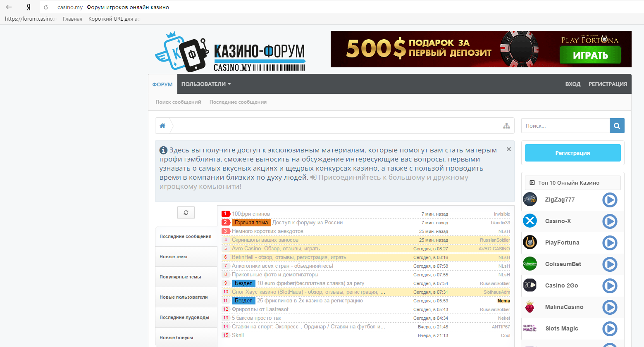Open the Главная bookmark

(72, 19)
